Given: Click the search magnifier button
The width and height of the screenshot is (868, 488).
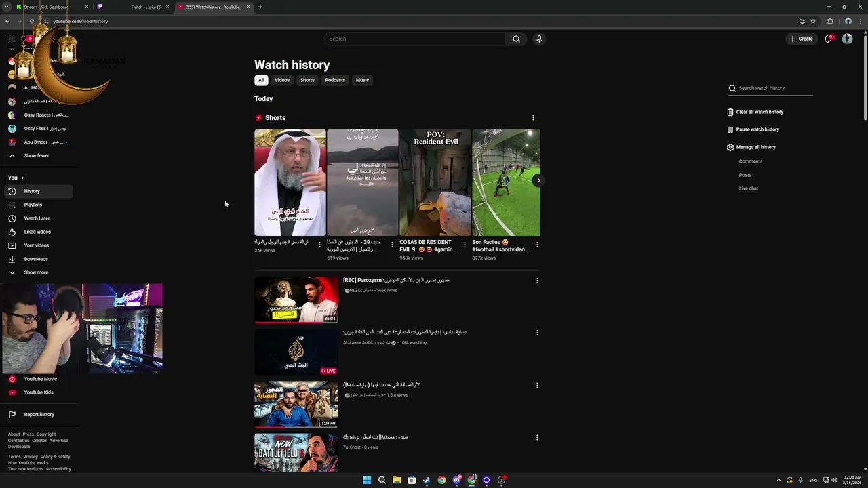Looking at the screenshot, I should point(516,39).
